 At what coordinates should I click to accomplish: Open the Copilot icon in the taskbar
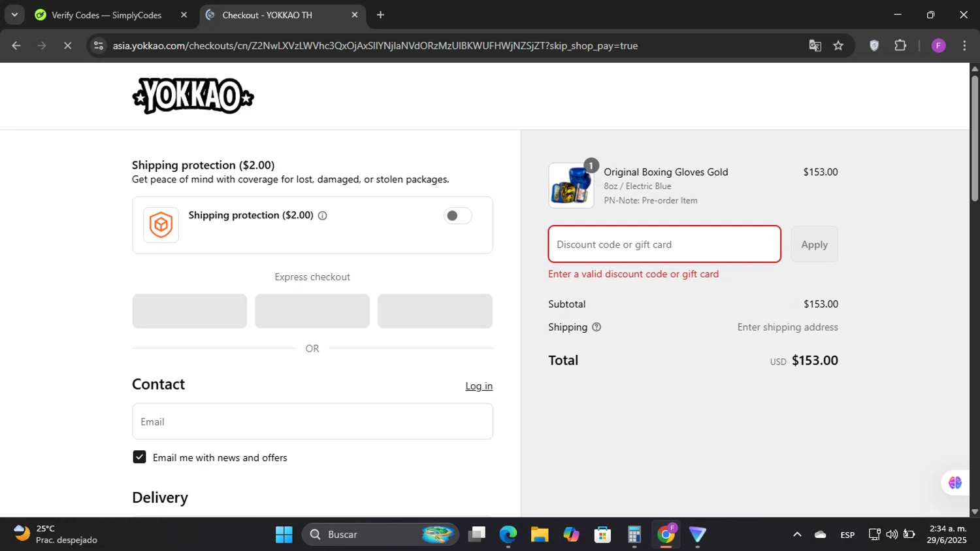pos(571,535)
